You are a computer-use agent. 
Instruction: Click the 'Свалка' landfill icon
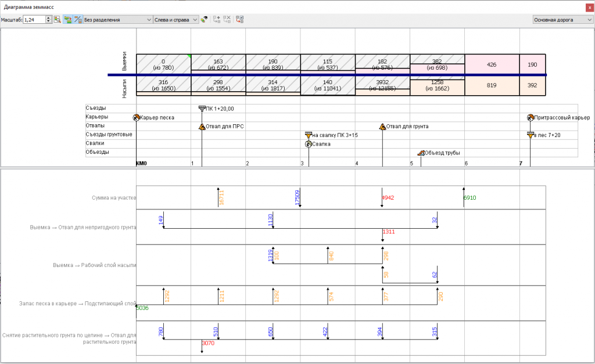click(309, 144)
